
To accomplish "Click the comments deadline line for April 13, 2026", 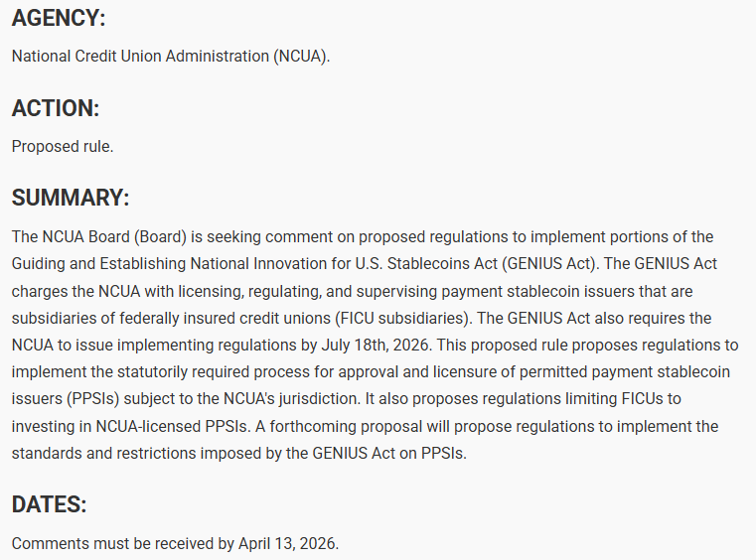I will 175,543.
